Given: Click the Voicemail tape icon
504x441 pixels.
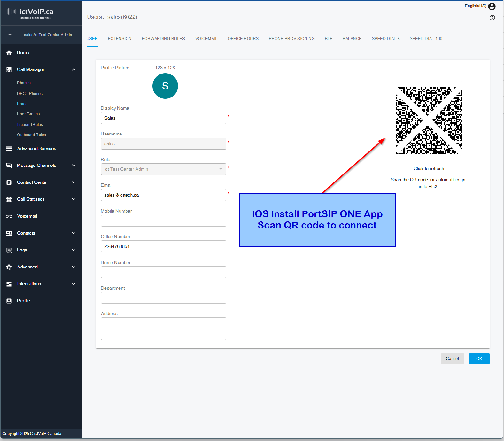Looking at the screenshot, I should (9, 216).
